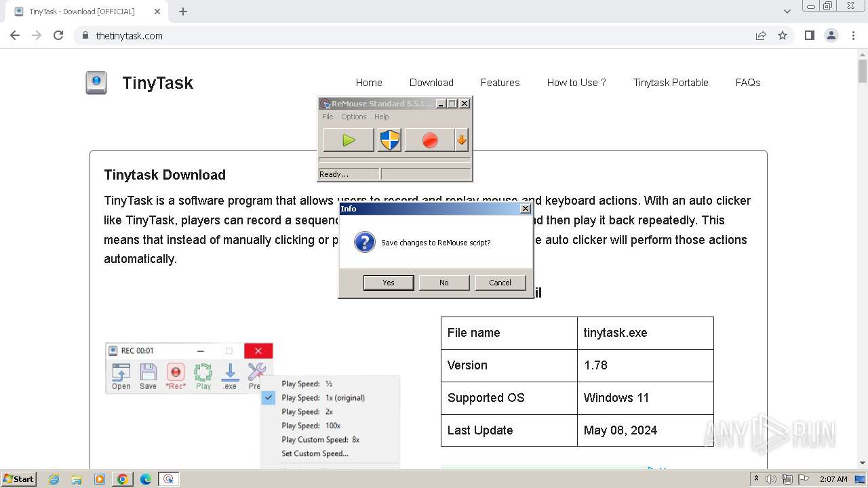This screenshot has width=868, height=488.
Task: Open a new tab with the plus button
Action: [x=183, y=12]
